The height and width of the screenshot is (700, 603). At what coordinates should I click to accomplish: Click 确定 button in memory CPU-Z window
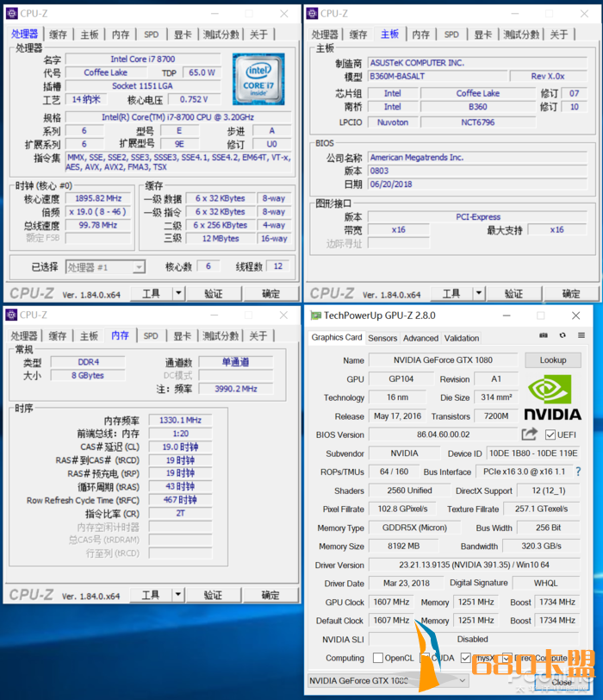click(x=270, y=595)
